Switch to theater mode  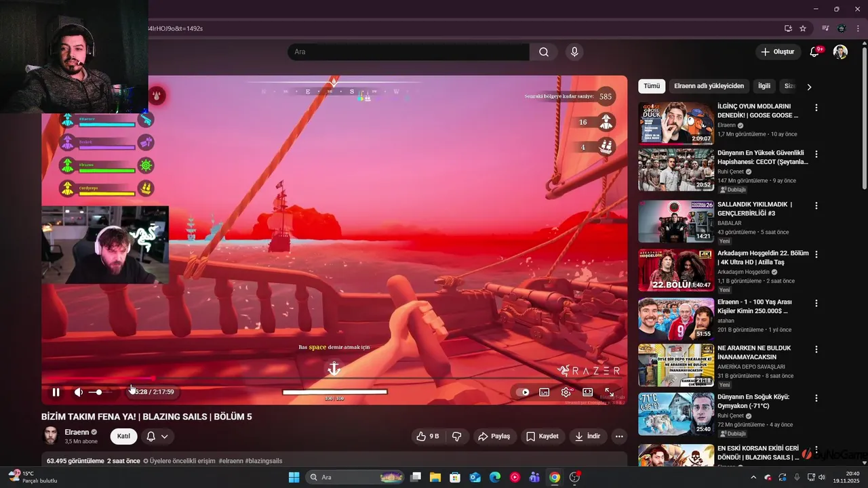click(x=588, y=392)
